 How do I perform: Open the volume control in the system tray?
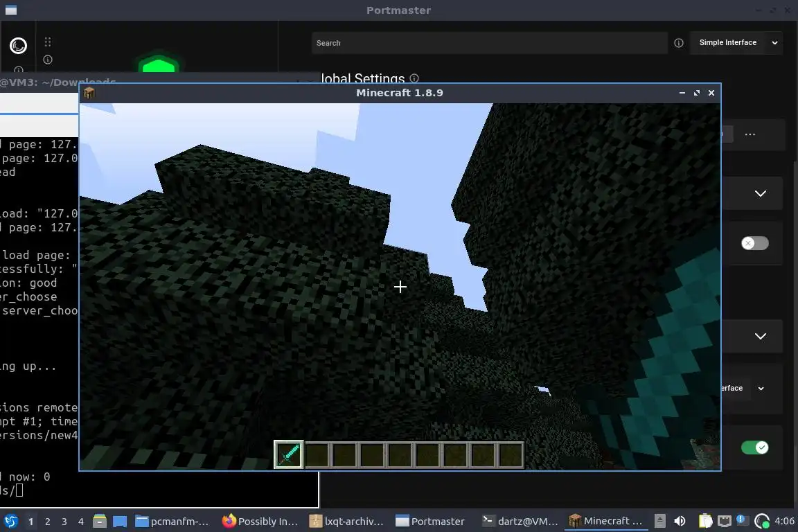tap(680, 521)
